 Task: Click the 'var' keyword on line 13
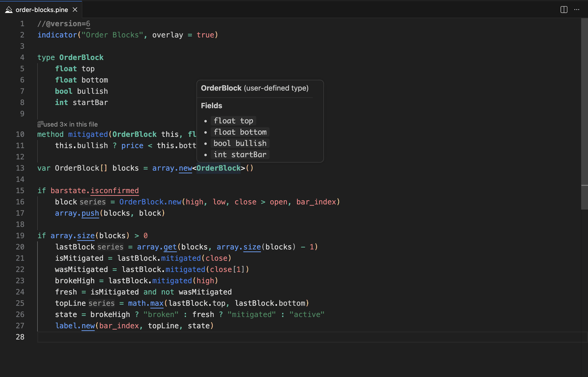44,168
